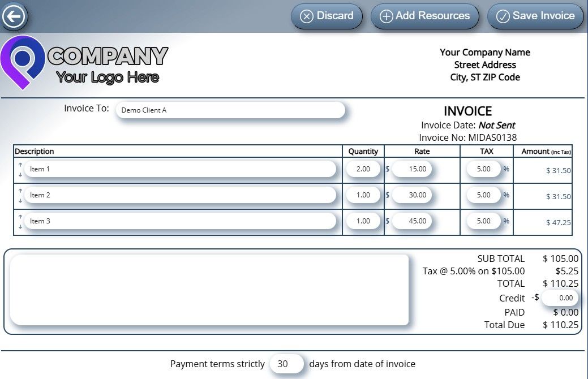Change the Item 1 tax percentage
This screenshot has height=379, width=588.
484,169
